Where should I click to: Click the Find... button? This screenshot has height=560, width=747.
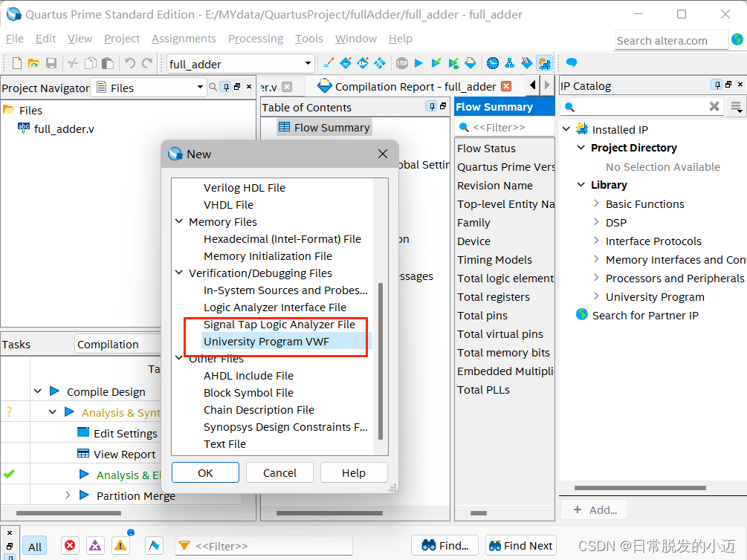445,545
